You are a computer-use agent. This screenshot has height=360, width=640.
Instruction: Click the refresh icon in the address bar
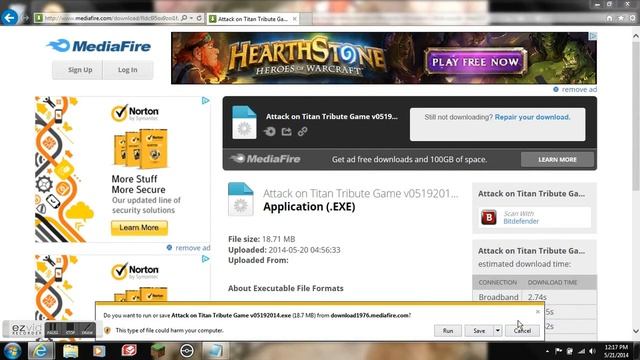pyautogui.click(x=199, y=18)
